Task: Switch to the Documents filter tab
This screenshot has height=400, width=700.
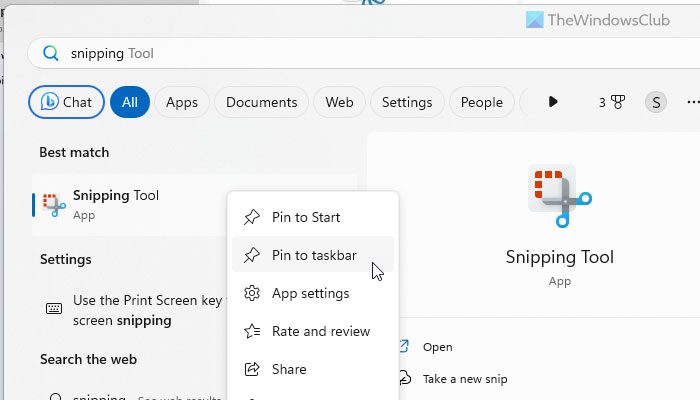Action: pyautogui.click(x=262, y=102)
